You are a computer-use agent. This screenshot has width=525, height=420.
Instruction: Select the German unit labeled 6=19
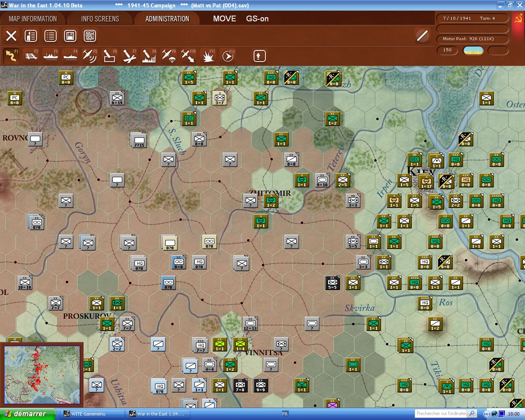coord(117,98)
